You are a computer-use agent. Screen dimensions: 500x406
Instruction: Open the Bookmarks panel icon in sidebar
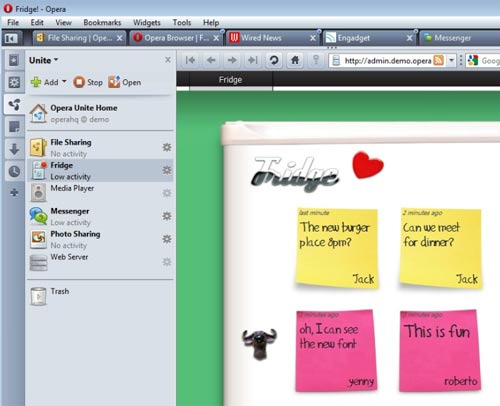14,60
